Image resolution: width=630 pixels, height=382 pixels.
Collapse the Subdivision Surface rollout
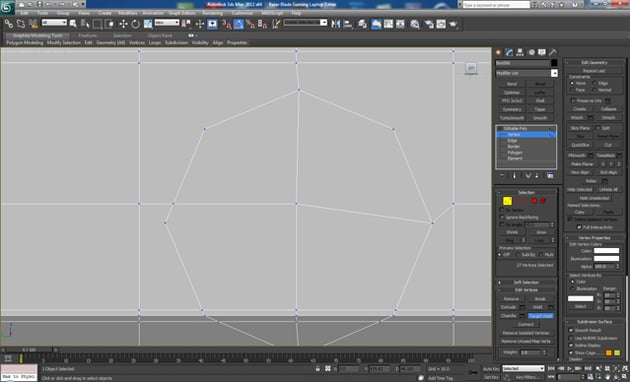tap(594, 322)
